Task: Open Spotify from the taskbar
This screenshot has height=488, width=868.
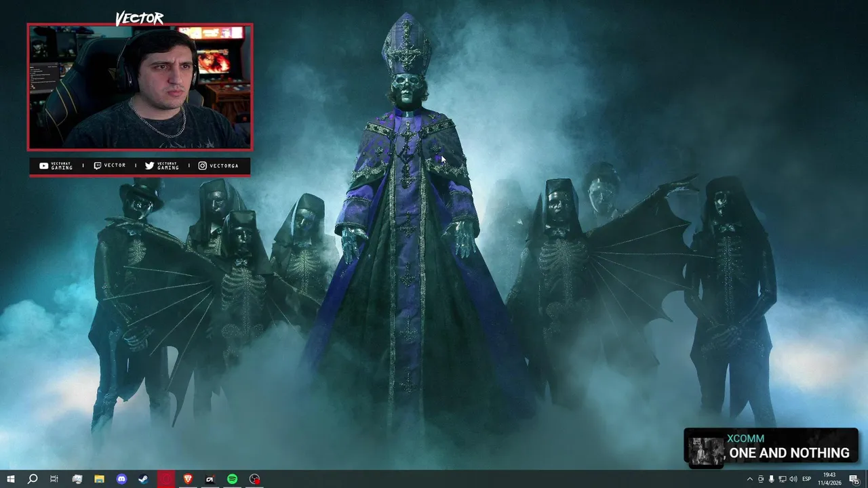Action: (x=232, y=479)
